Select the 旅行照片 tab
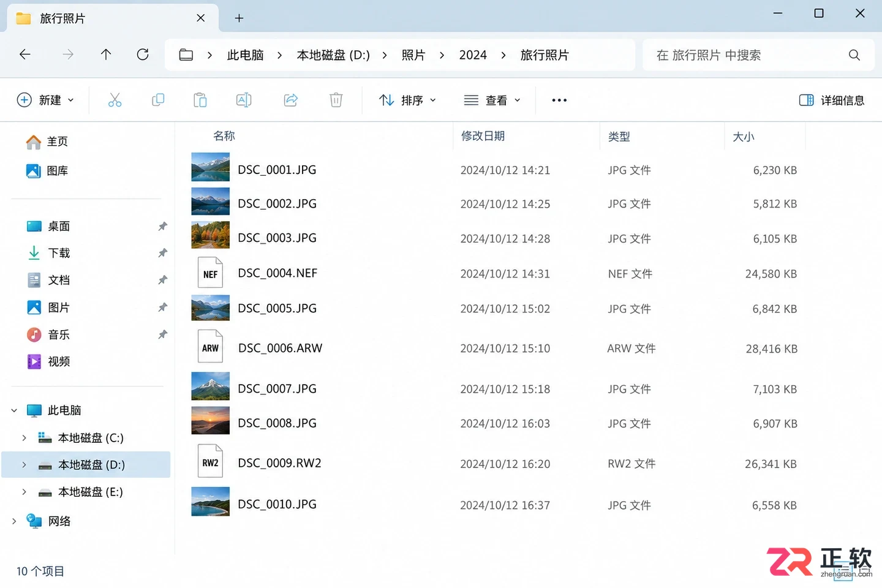The height and width of the screenshot is (588, 882). point(113,18)
